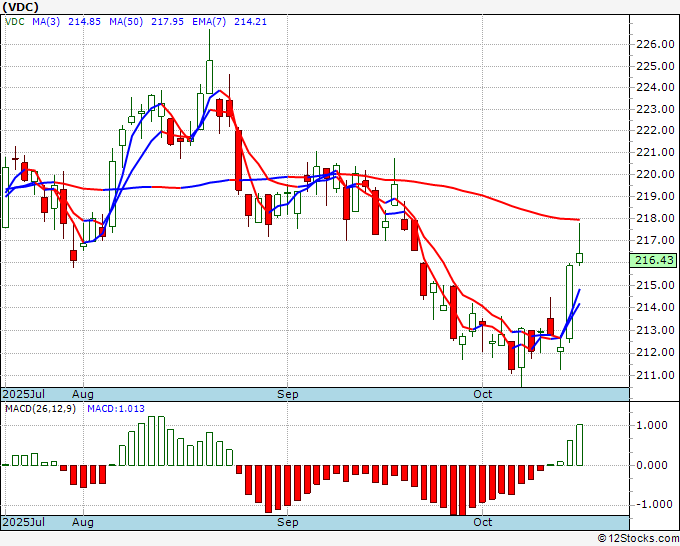Click the Oct label on MACD axis
Screen dimensions: 680x546
tap(482, 522)
